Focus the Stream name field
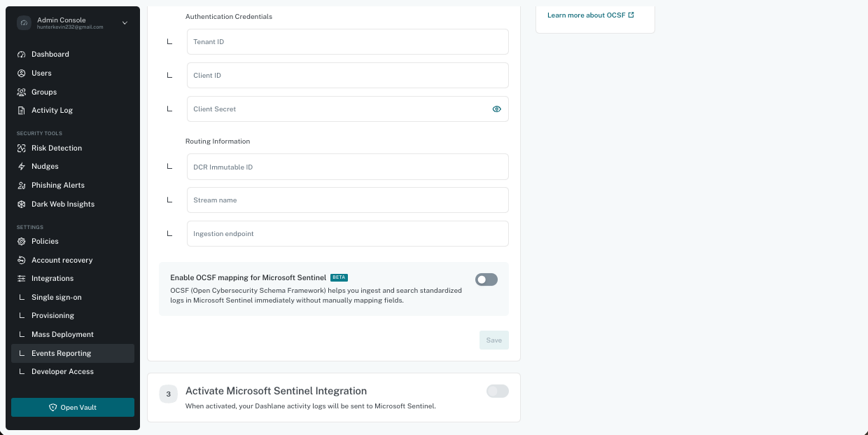The height and width of the screenshot is (435, 868). pyautogui.click(x=348, y=200)
